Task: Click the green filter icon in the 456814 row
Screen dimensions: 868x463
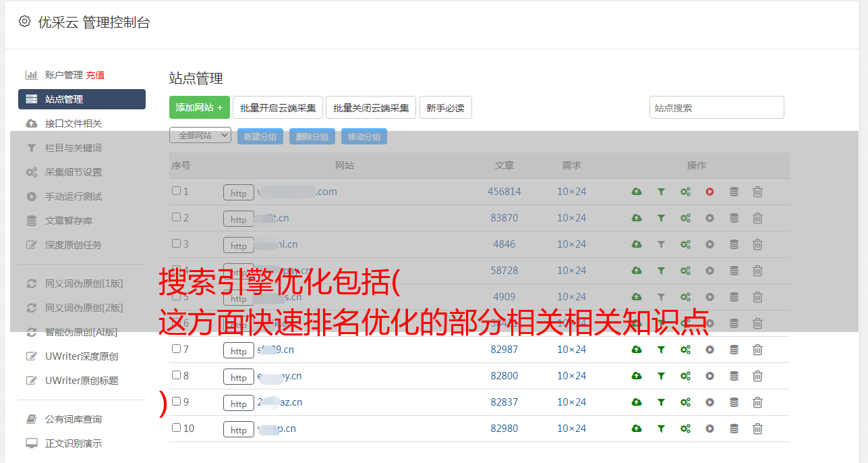Action: [x=661, y=192]
